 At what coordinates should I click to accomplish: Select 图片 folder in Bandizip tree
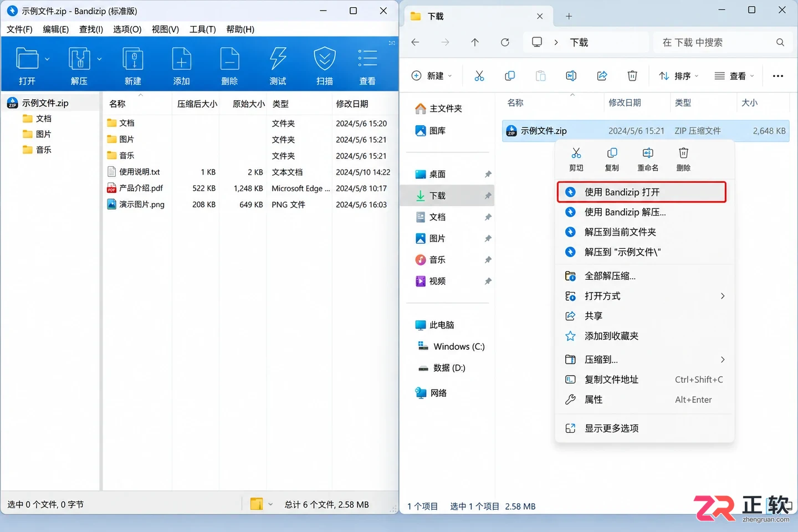click(43, 134)
